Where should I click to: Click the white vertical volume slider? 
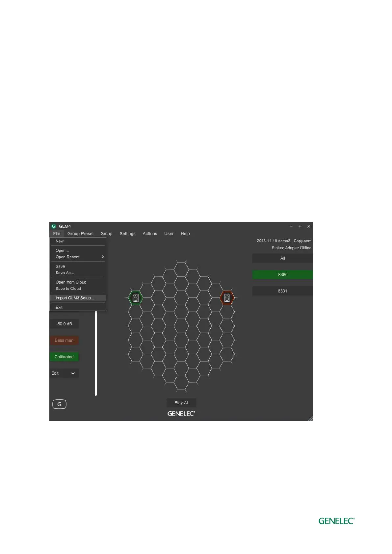pos(96,353)
